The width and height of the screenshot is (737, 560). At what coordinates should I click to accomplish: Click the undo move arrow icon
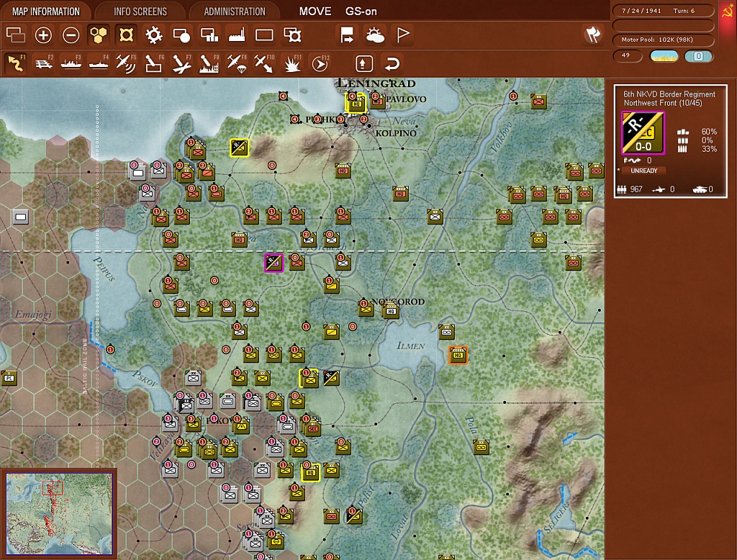392,63
